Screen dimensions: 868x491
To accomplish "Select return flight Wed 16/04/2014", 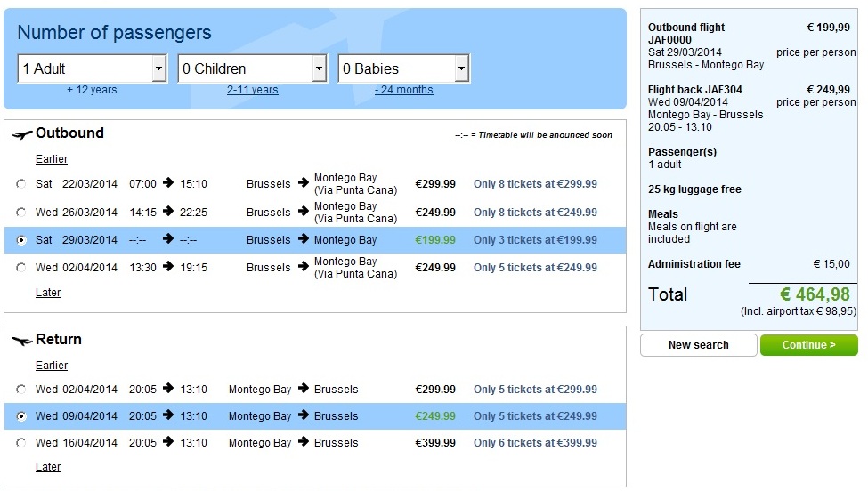I will point(21,443).
